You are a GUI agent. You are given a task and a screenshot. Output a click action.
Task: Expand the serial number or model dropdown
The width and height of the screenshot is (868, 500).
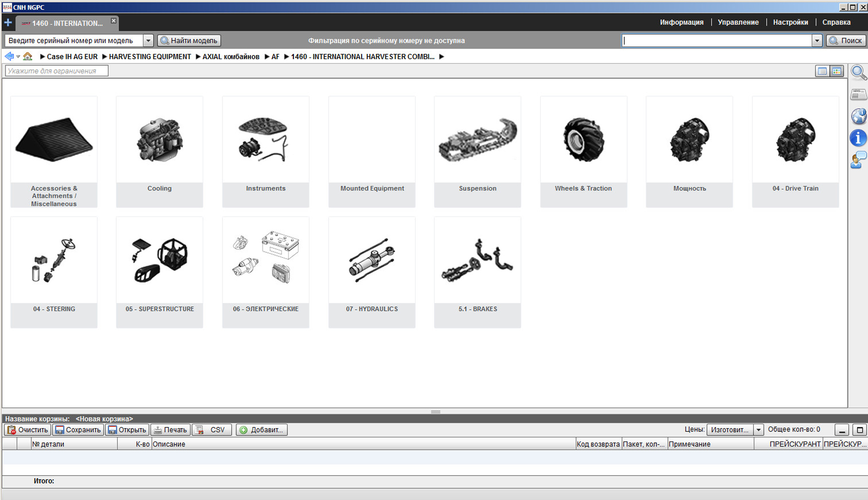click(x=148, y=41)
